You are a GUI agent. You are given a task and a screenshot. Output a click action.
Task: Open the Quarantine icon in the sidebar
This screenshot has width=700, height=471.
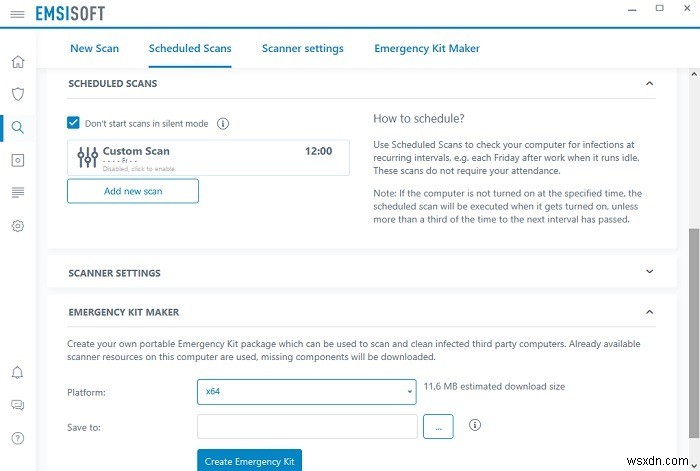tap(17, 160)
